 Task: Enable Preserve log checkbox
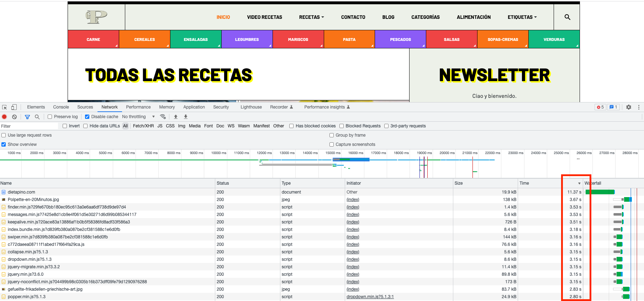pos(50,117)
